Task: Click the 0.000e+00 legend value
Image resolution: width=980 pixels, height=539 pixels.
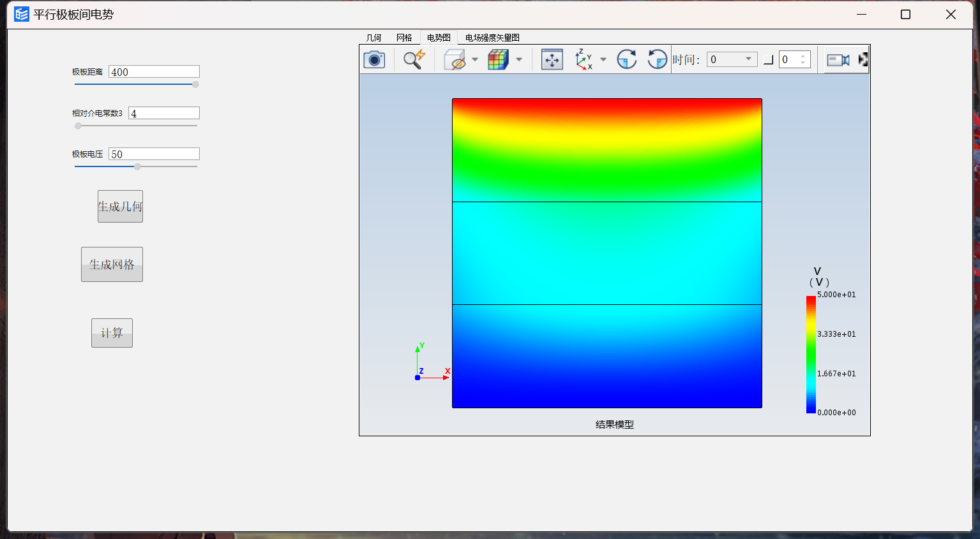Action: (836, 413)
